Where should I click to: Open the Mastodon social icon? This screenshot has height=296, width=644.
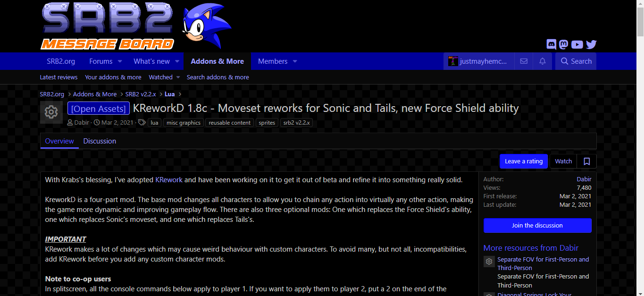(x=563, y=44)
